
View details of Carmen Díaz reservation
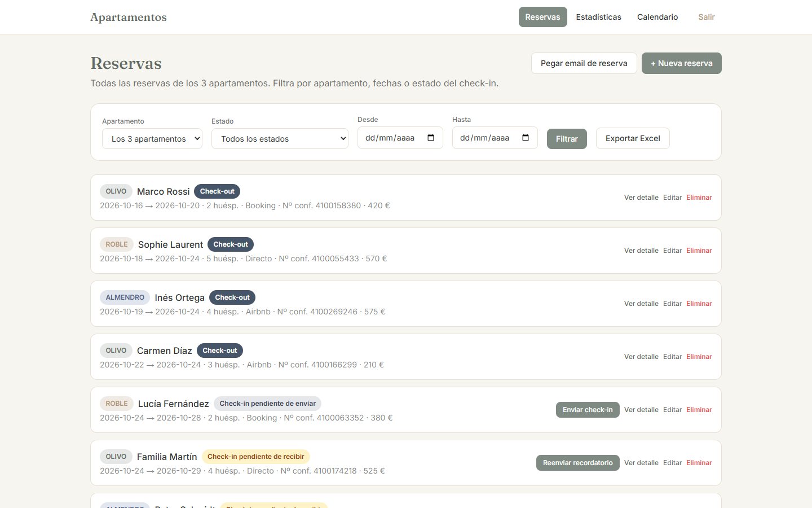(x=641, y=357)
